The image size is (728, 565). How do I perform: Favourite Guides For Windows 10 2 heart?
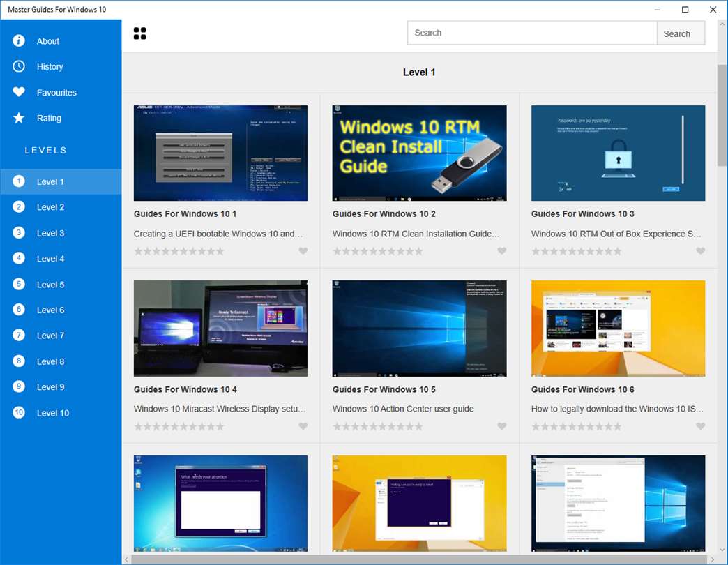pos(502,251)
